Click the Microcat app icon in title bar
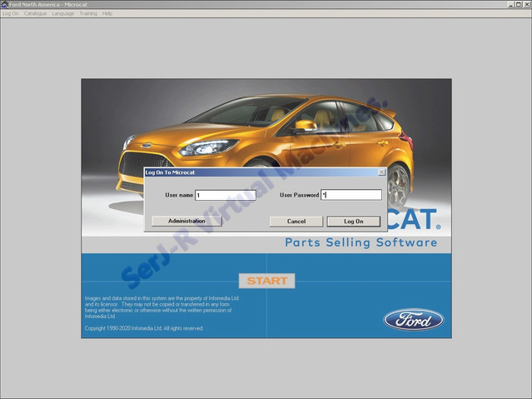 pyautogui.click(x=4, y=4)
